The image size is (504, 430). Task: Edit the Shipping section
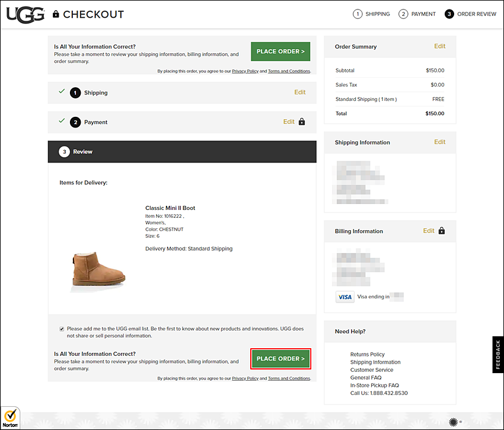[299, 93]
